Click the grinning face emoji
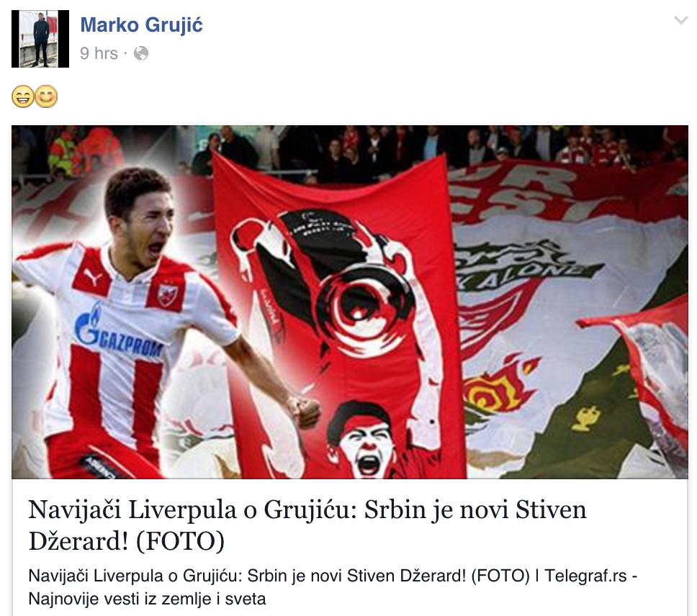 point(22,96)
